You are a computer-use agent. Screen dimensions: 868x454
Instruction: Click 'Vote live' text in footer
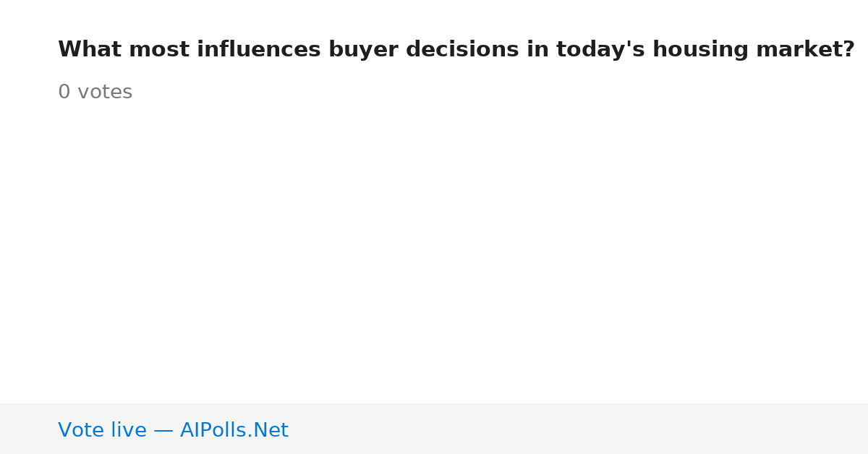point(102,430)
